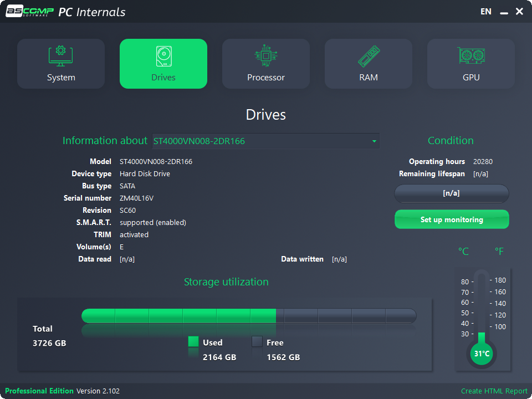This screenshot has height=399, width=532.
Task: Click the 31°C temperature bulb indicator
Action: [482, 353]
